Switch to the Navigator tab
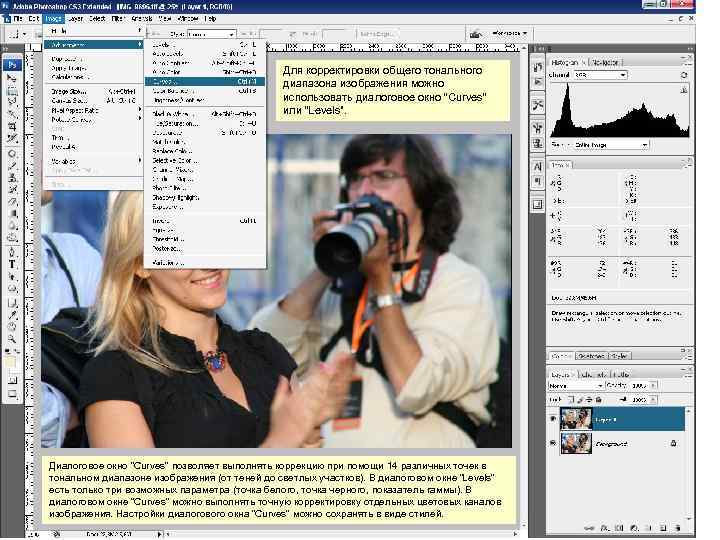Viewport: 720px width, 540px height. point(604,62)
